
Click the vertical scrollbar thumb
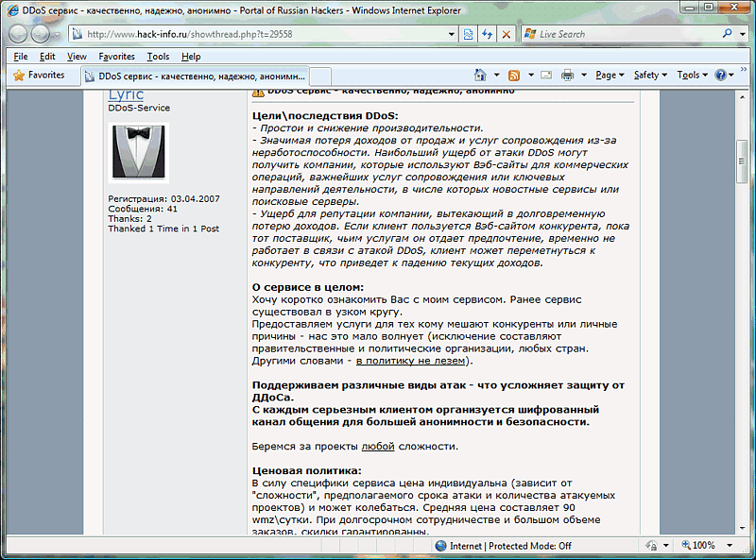[742, 161]
